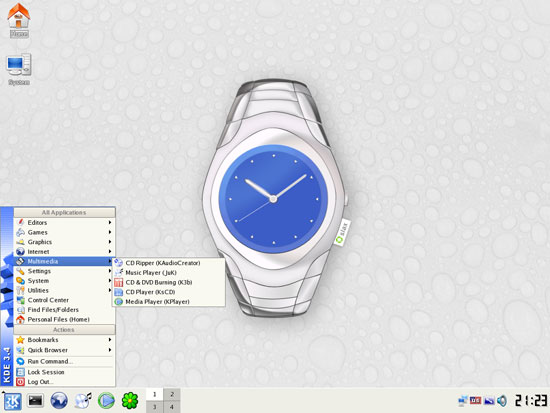Launch CD Ripper (KAudioCreator)

(x=169, y=263)
